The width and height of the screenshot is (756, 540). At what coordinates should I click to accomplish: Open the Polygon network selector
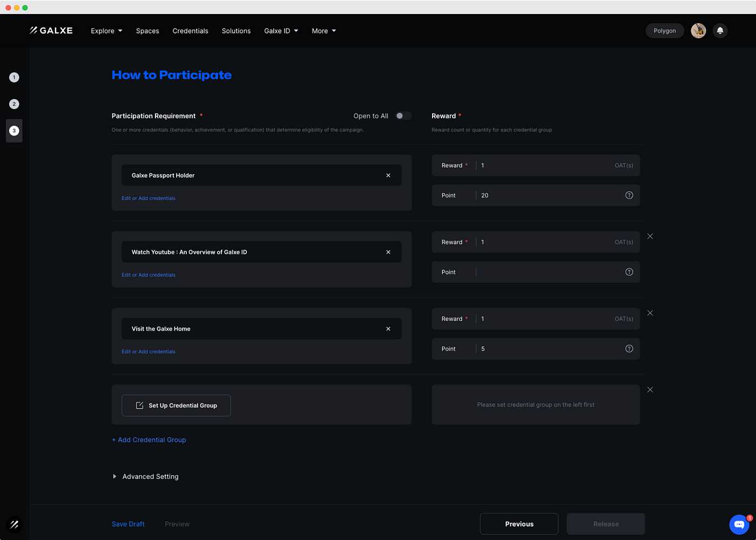(665, 31)
